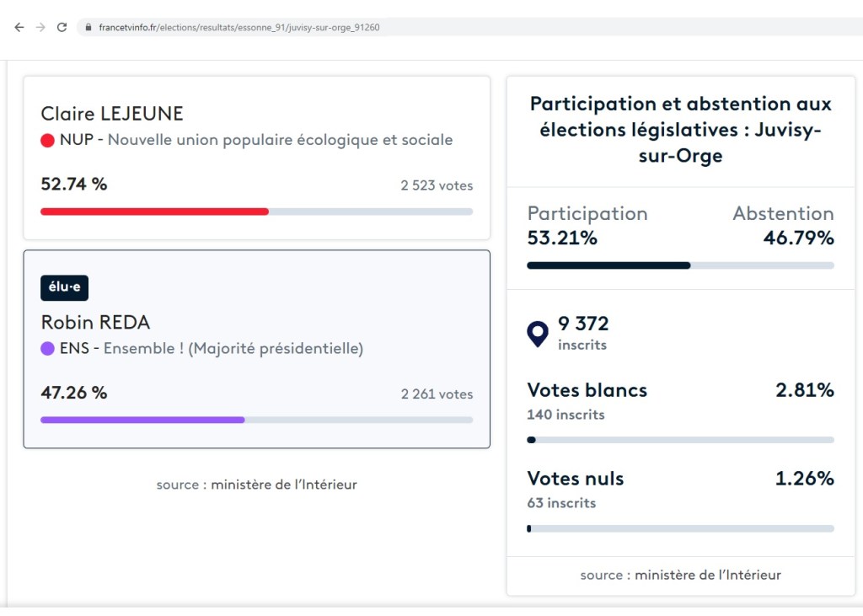This screenshot has width=863, height=616.
Task: Click the francetvinfo.fr address bar URL
Action: click(x=242, y=26)
